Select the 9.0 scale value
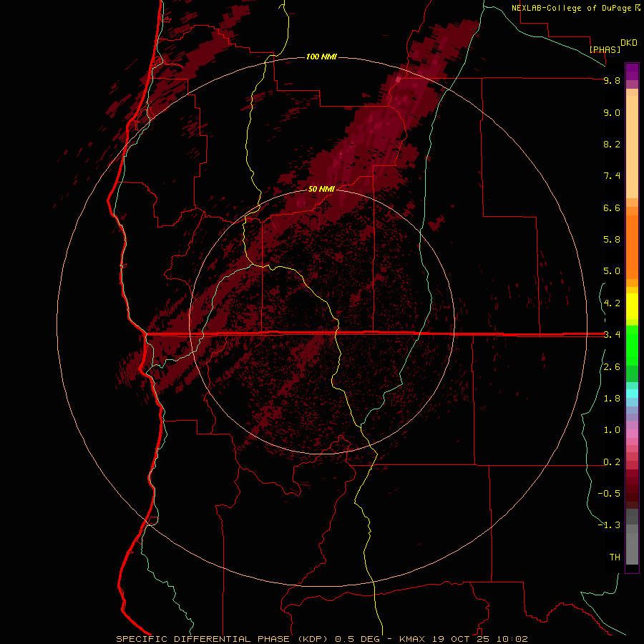Image resolution: width=644 pixels, height=644 pixels. tap(612, 112)
